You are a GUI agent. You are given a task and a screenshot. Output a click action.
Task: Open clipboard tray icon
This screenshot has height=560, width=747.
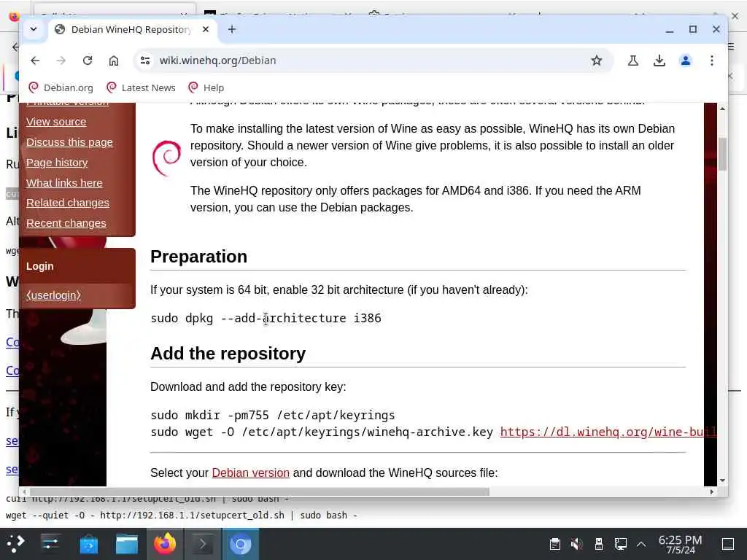(554, 544)
